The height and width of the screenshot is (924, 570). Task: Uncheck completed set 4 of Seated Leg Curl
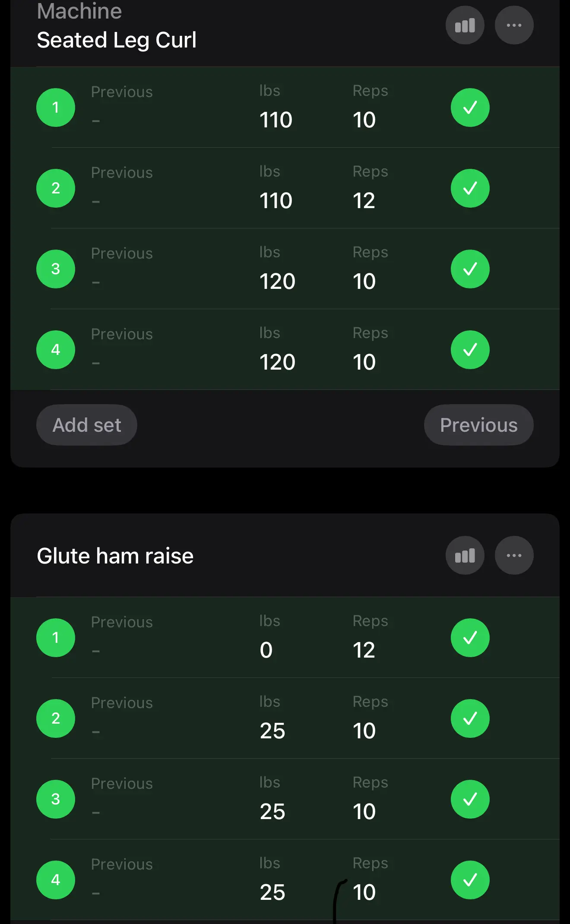pyautogui.click(x=470, y=350)
